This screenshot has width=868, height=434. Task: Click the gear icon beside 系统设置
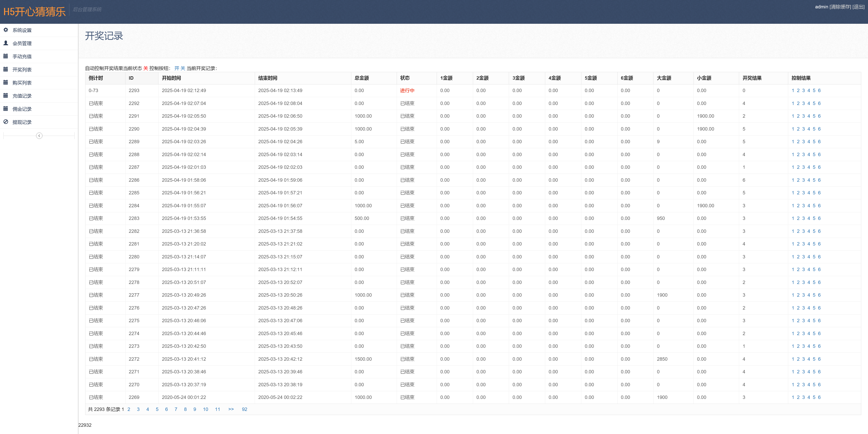(x=6, y=30)
